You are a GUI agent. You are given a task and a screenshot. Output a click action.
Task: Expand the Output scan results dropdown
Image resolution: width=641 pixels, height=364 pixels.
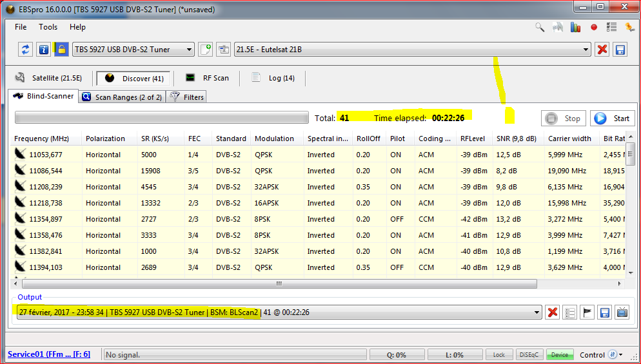point(537,312)
